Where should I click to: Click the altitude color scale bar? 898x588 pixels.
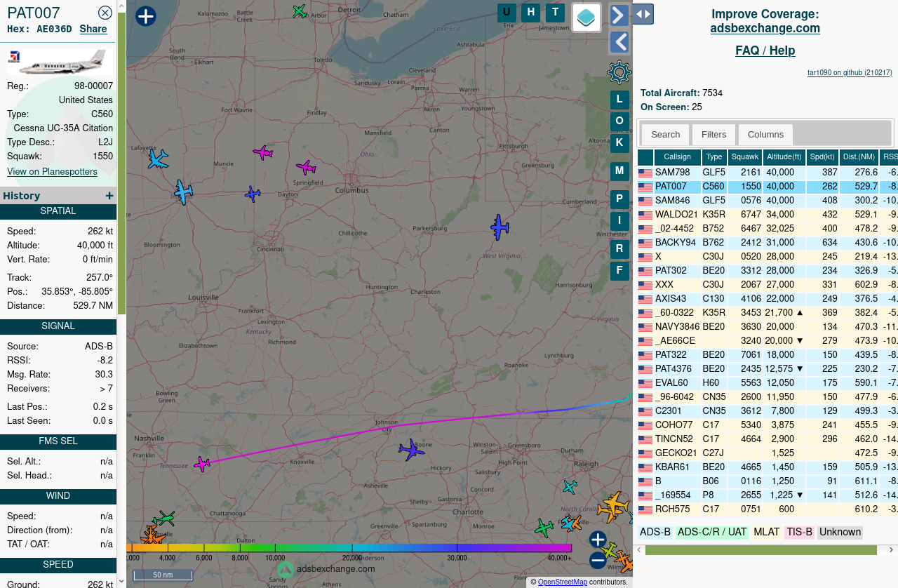[349, 548]
